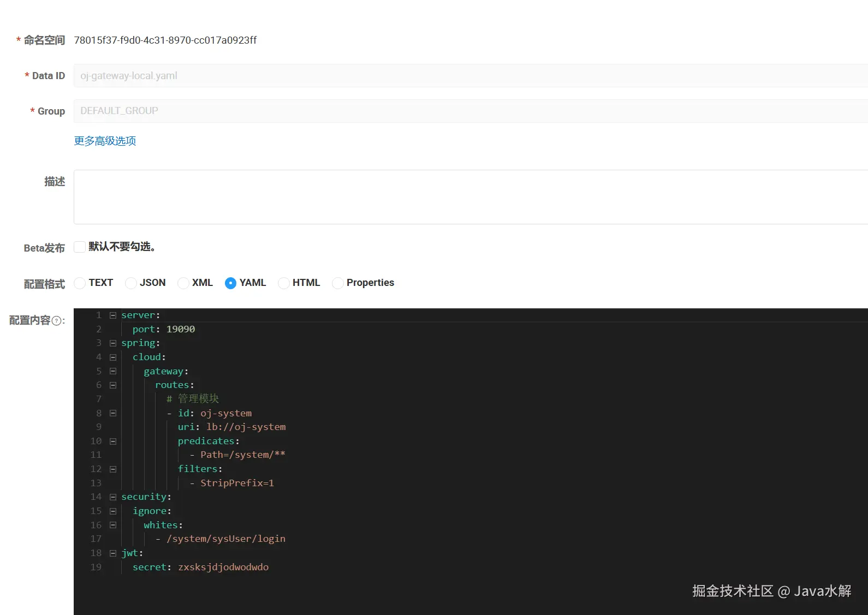The height and width of the screenshot is (615, 868).
Task: Collapse the jwt: block fold marker
Action: (x=113, y=553)
